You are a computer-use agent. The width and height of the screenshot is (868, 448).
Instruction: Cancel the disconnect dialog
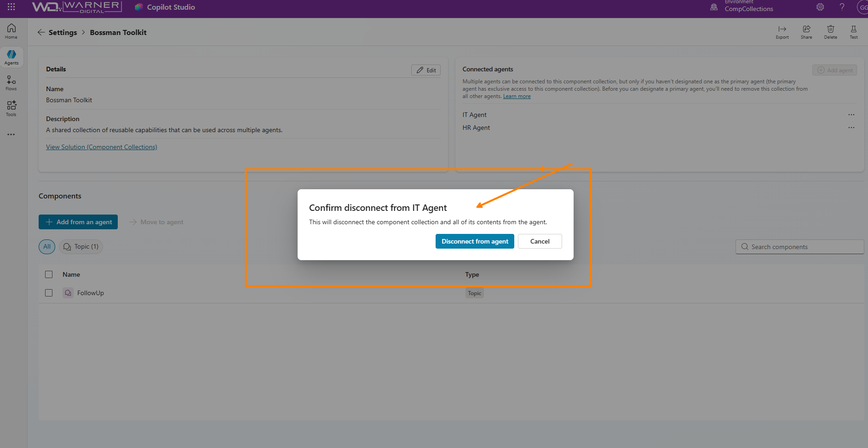[x=540, y=241]
